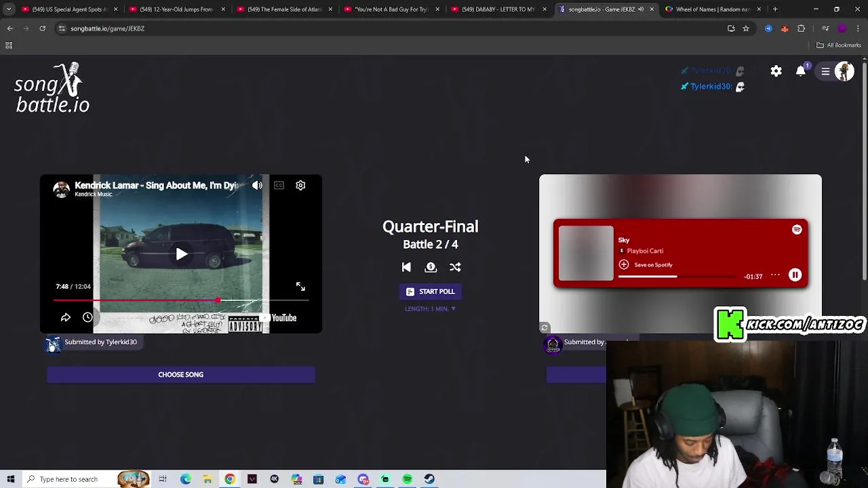Open songbattle.io site settings gear
The image size is (868, 488).
pyautogui.click(x=776, y=71)
